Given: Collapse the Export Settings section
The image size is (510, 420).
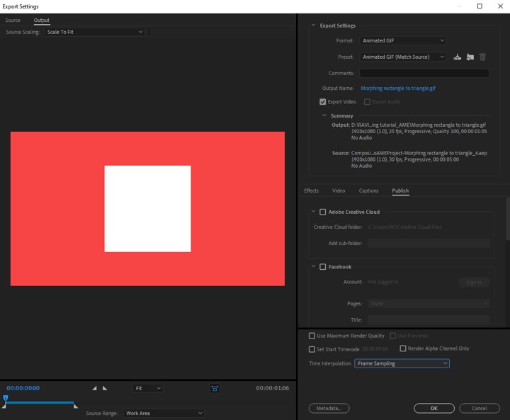Looking at the screenshot, I should click(313, 25).
